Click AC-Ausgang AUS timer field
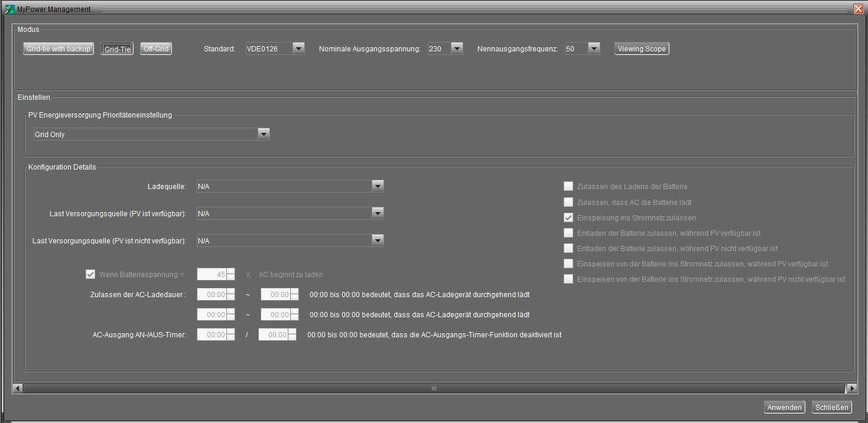The image size is (868, 423). pyautogui.click(x=274, y=334)
